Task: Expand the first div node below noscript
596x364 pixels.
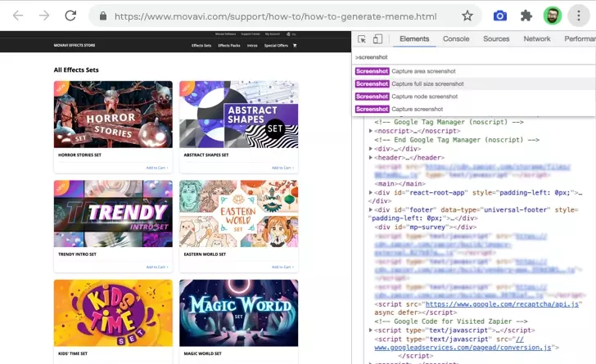Action: (x=371, y=149)
